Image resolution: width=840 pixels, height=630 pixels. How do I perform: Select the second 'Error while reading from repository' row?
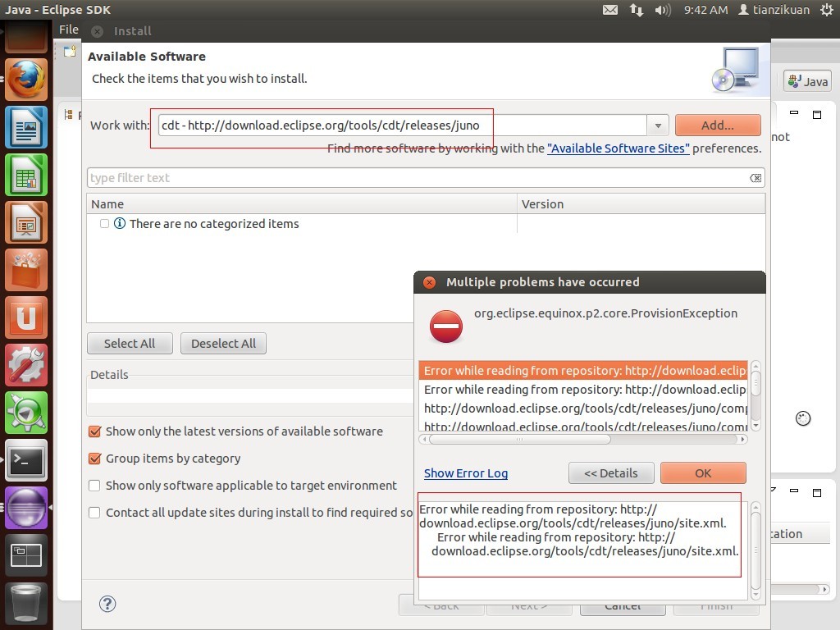click(583, 390)
